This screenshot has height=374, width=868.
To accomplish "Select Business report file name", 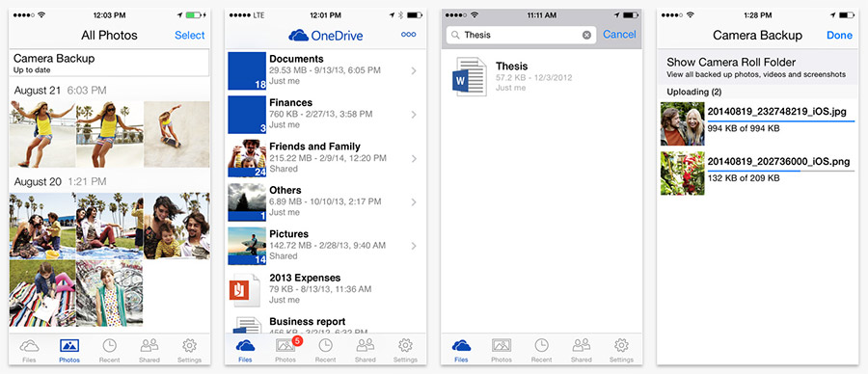I will tap(308, 321).
